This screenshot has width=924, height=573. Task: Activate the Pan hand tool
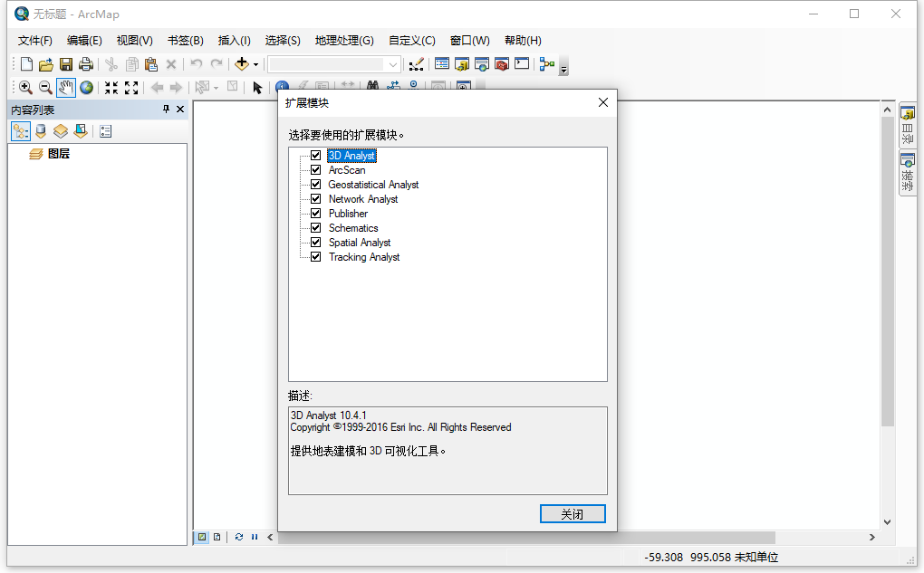point(65,88)
